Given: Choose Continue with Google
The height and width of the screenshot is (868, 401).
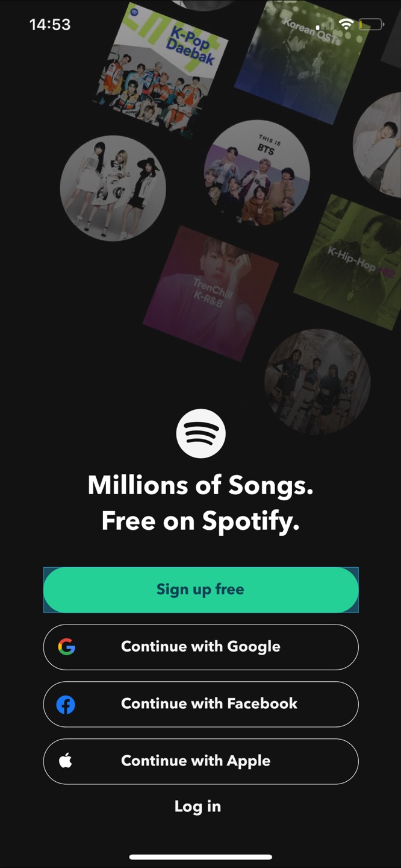Looking at the screenshot, I should [x=200, y=647].
